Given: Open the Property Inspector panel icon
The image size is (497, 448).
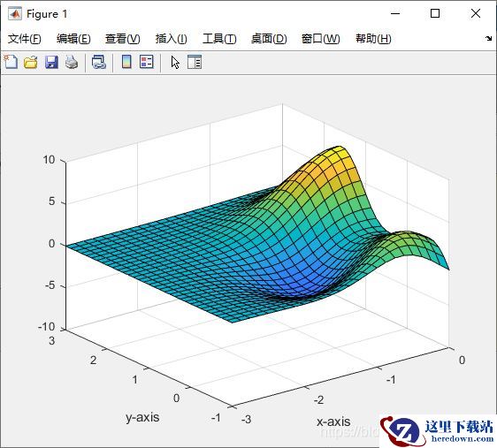Looking at the screenshot, I should 195,62.
